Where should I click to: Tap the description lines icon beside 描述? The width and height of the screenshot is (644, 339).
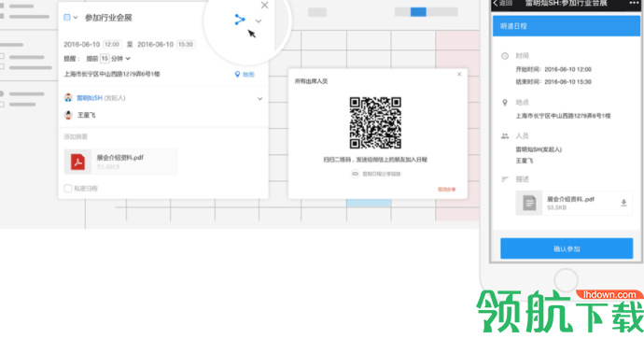tap(505, 179)
